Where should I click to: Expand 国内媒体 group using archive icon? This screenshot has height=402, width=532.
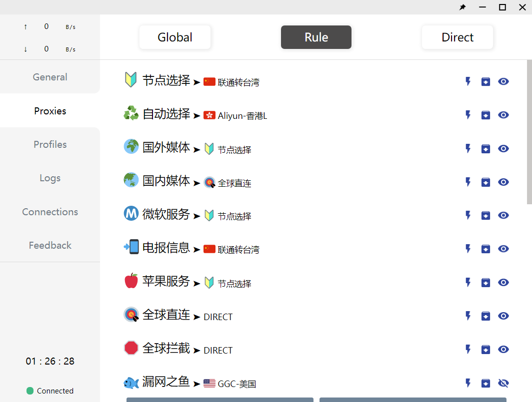(x=485, y=182)
